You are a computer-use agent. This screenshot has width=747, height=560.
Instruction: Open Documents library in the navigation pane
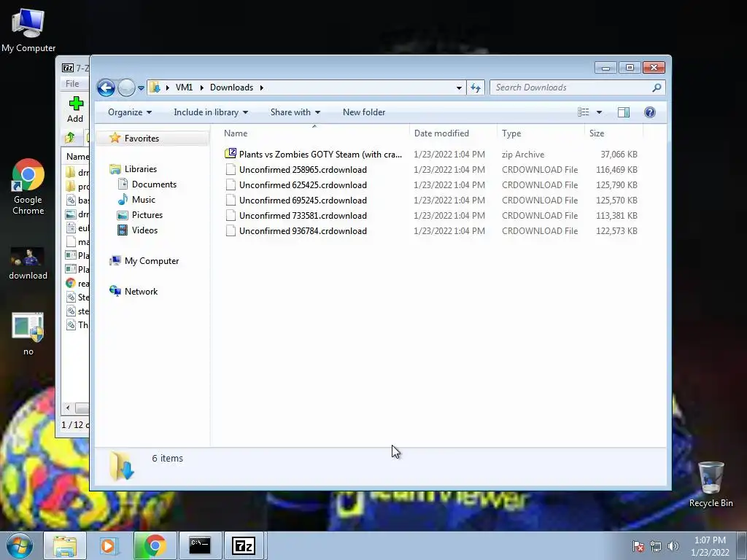pyautogui.click(x=154, y=184)
